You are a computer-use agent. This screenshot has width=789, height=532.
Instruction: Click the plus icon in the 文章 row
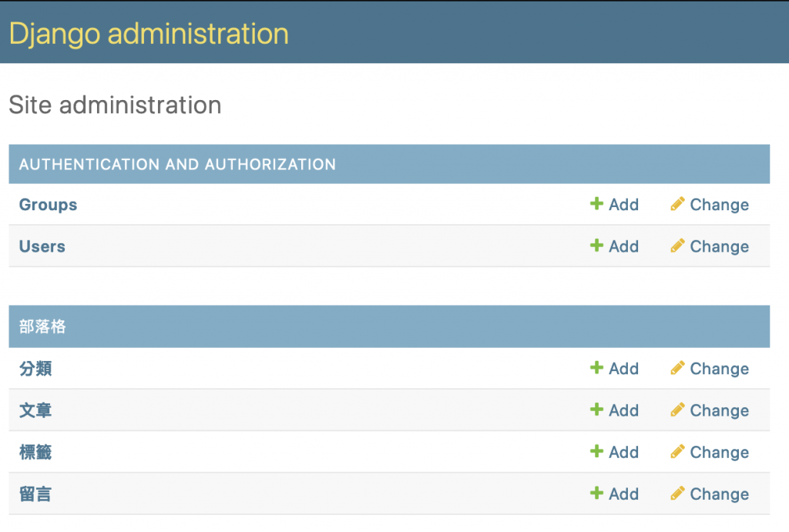point(596,410)
